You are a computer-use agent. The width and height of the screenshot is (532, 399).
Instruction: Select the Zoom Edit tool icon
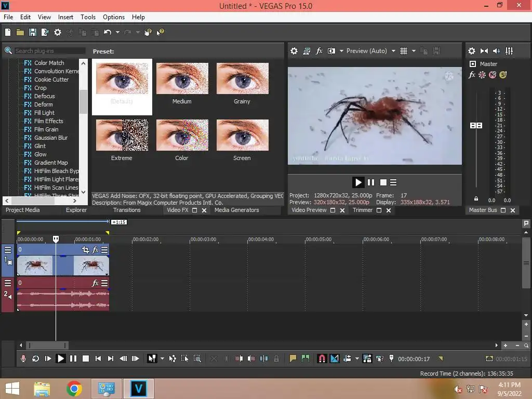click(x=197, y=358)
